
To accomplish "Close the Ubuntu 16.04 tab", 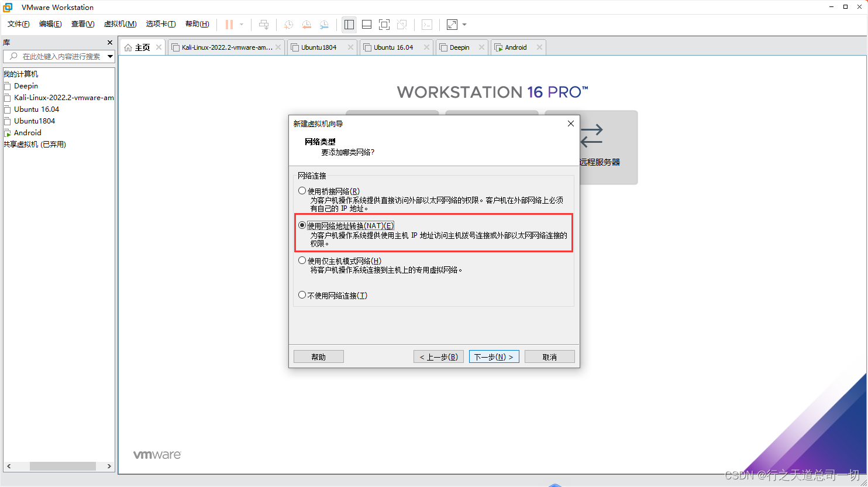I will (x=427, y=47).
